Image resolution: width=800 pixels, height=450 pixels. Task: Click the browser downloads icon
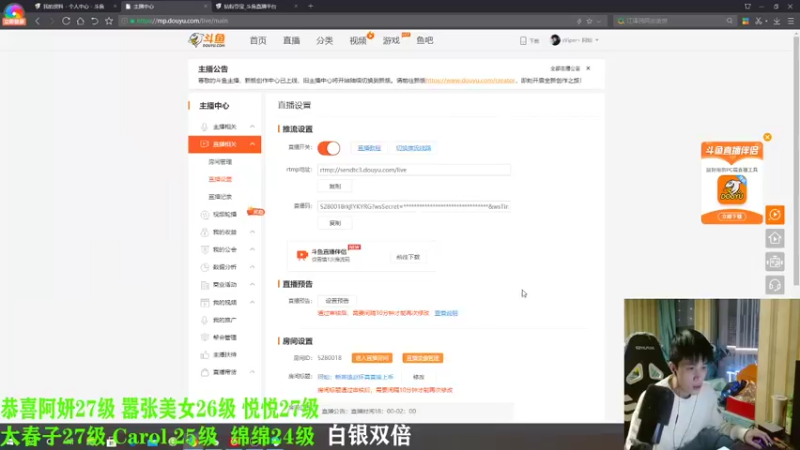tap(777, 21)
